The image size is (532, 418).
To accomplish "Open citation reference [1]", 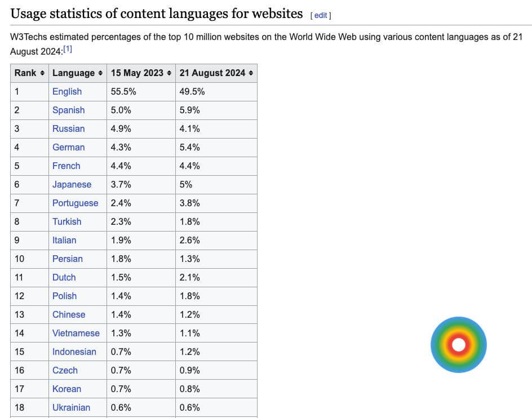I will [x=68, y=50].
